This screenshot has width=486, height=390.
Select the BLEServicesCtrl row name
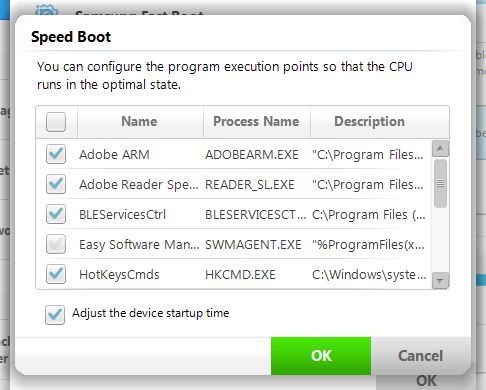click(x=122, y=215)
